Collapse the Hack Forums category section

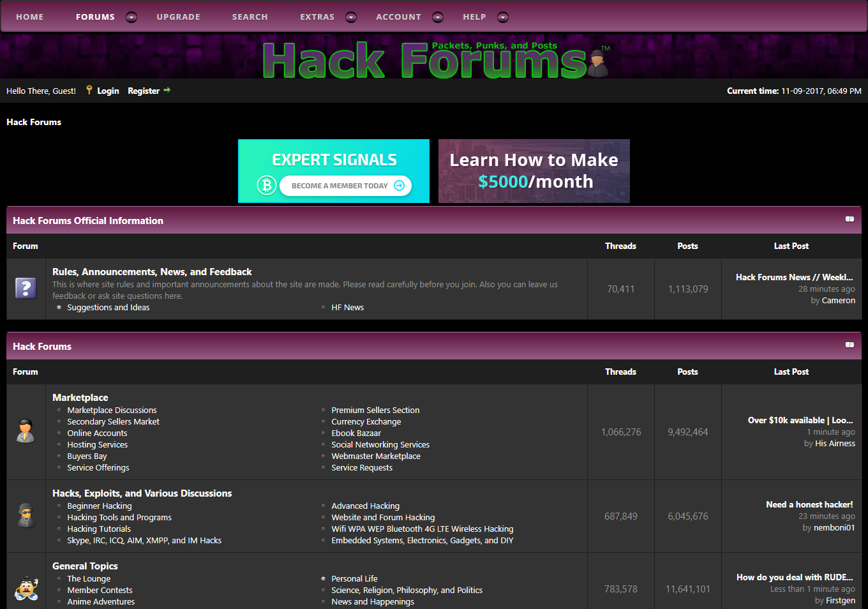[849, 345]
